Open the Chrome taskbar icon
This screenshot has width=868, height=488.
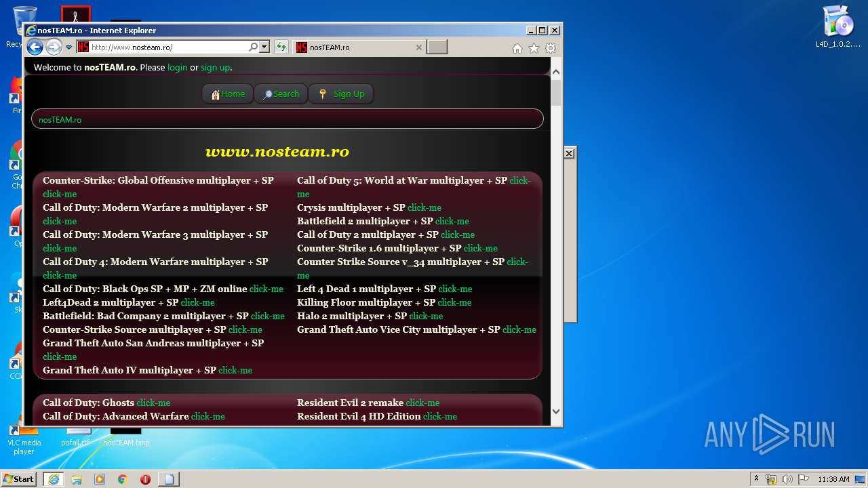pyautogui.click(x=122, y=479)
